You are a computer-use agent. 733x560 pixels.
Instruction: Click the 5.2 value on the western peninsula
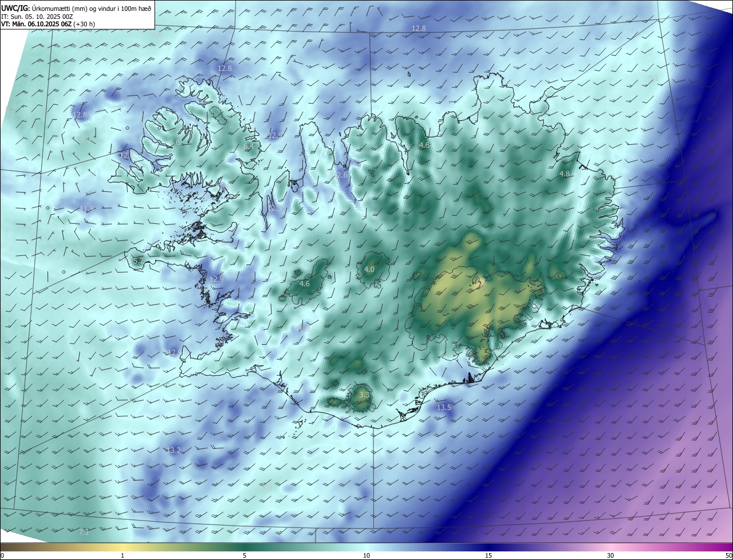(139, 261)
